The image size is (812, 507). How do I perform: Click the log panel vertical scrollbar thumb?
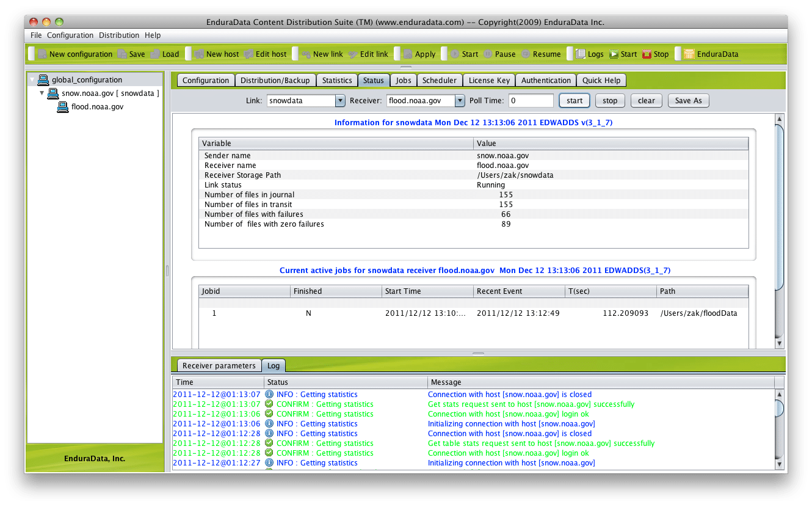pyautogui.click(x=779, y=408)
